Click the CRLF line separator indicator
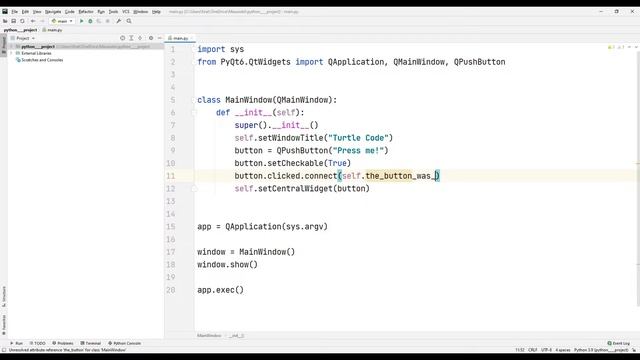Viewport: 640px width, 360px height. [533, 350]
